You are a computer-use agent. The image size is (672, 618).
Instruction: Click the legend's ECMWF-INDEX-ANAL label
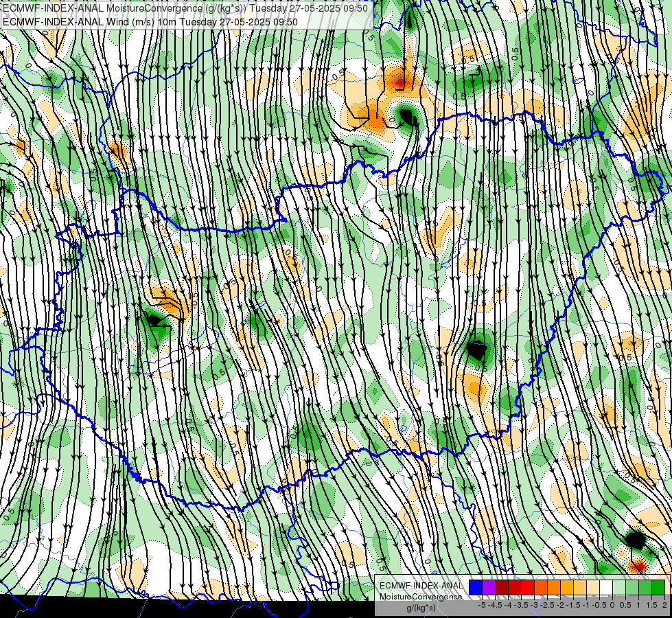(421, 586)
